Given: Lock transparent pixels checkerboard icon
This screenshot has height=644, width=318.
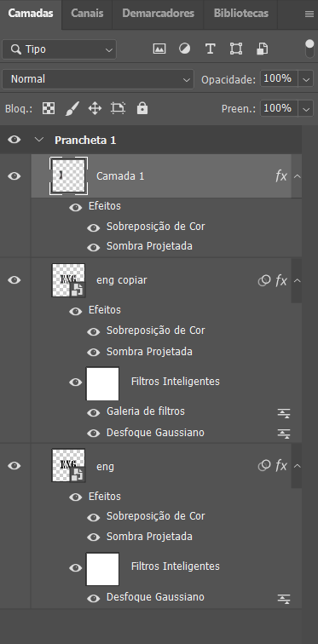Looking at the screenshot, I should tap(49, 108).
